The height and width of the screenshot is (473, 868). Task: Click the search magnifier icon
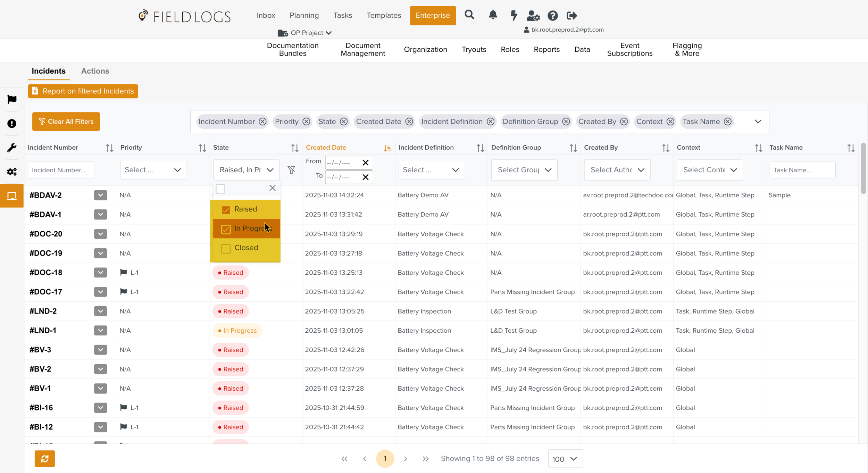click(x=469, y=15)
